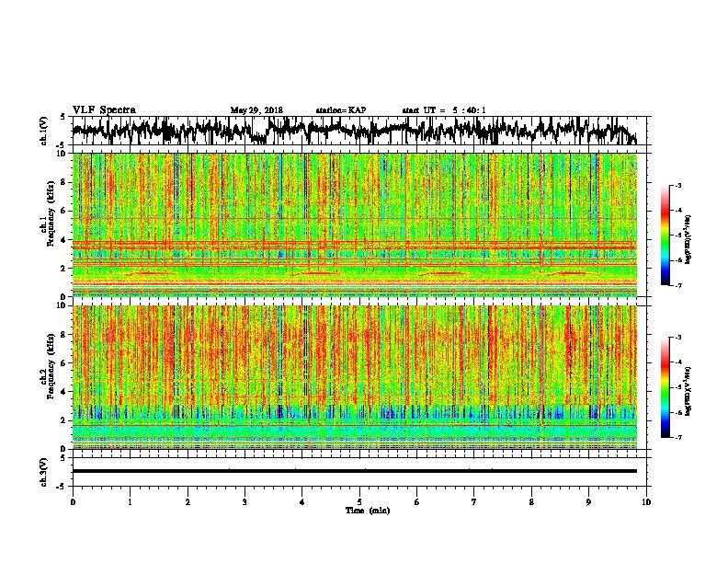Click the "8" tick on ch.1 frequency axis

(x=63, y=182)
